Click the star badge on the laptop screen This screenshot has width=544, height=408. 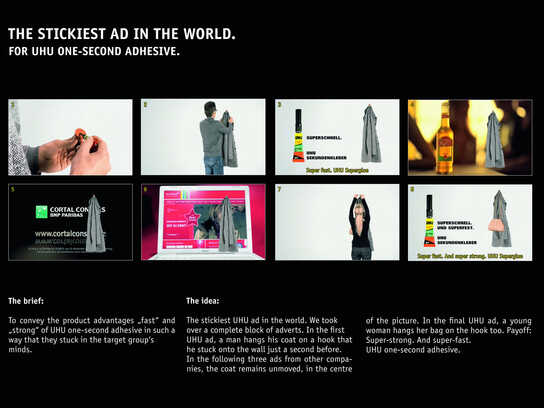coord(192,219)
